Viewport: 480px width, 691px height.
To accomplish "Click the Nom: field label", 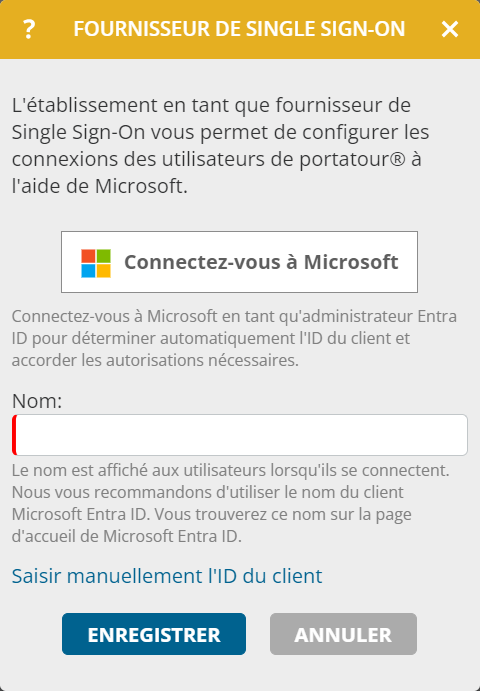I will pyautogui.click(x=37, y=401).
